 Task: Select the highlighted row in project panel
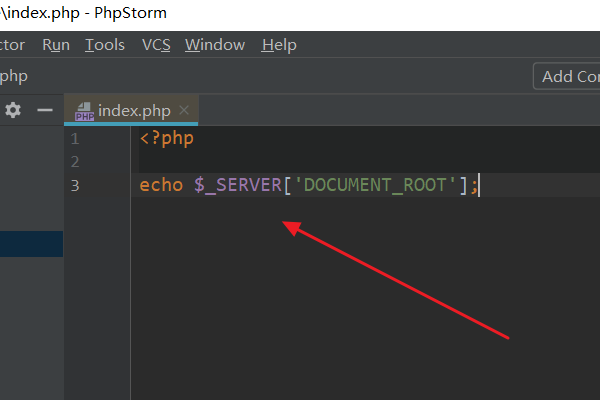31,244
